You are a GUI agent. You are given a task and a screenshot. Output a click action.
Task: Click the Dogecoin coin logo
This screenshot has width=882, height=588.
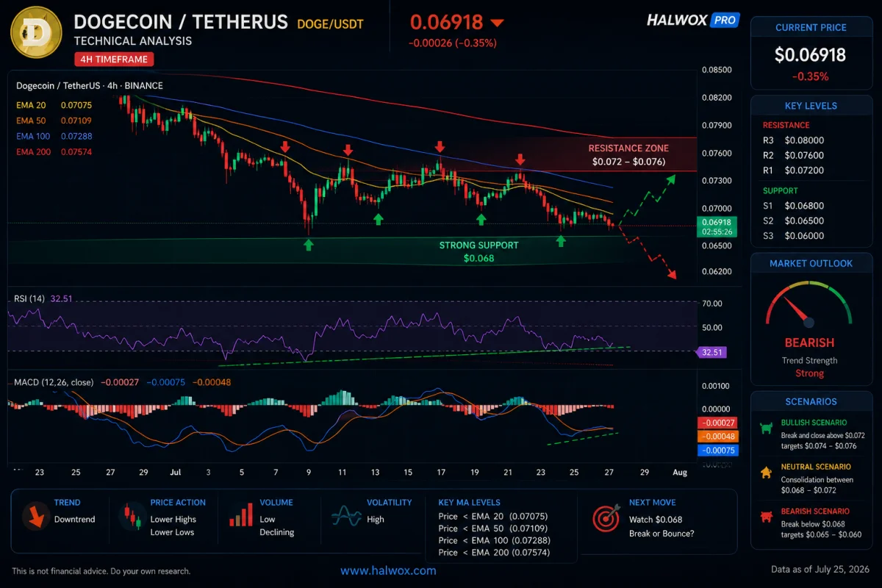(x=35, y=33)
